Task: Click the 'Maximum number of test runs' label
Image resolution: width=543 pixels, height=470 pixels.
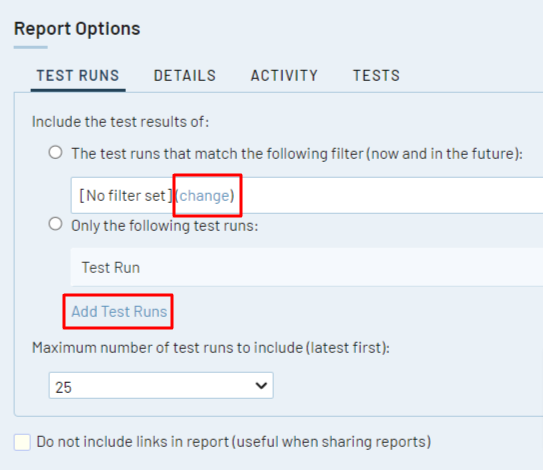Action: point(211,348)
